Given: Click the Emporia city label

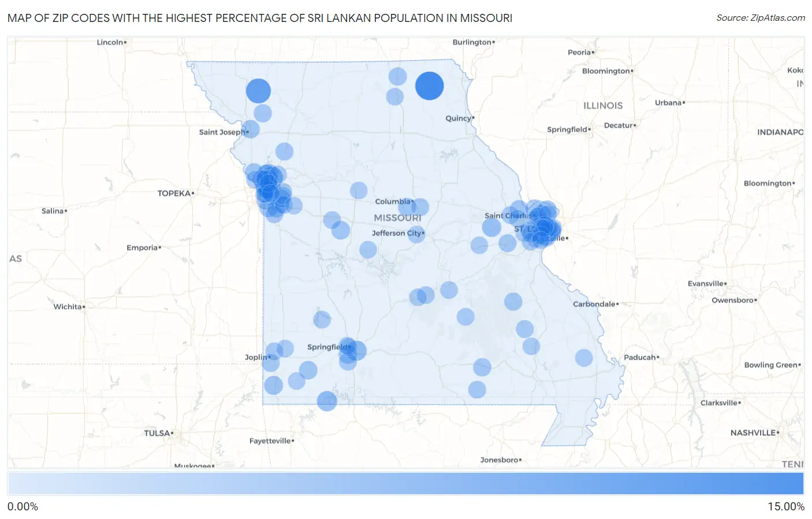Looking at the screenshot, I should (142, 248).
